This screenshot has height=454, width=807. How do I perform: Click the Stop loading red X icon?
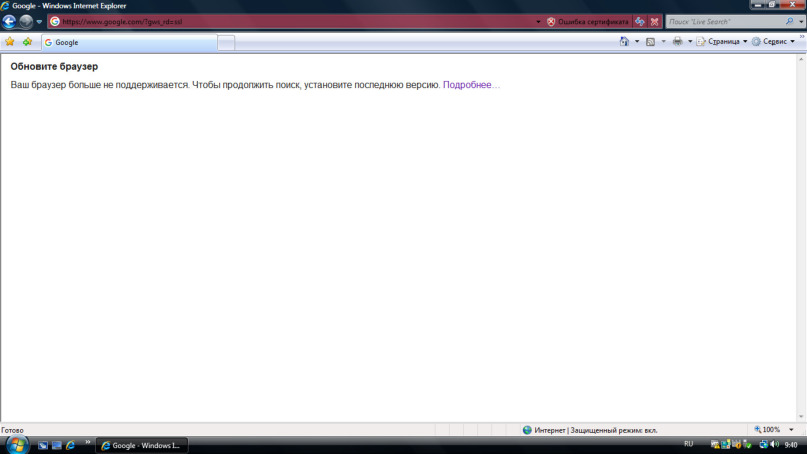coord(654,21)
